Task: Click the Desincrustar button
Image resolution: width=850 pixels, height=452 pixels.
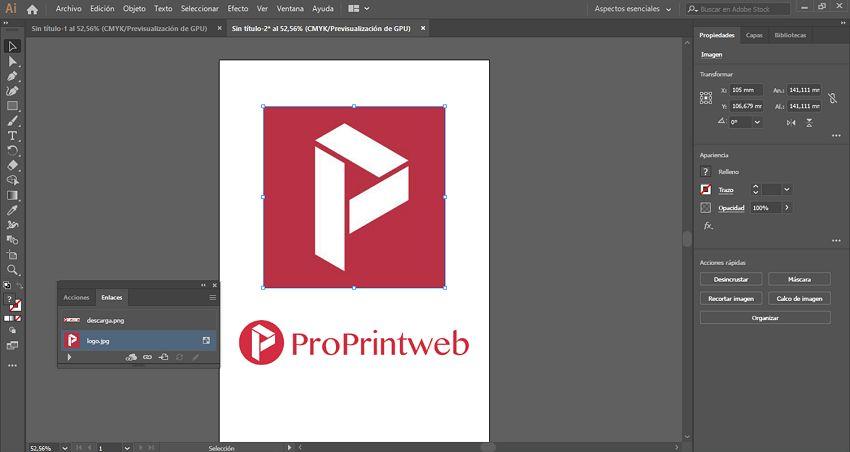Action: (731, 280)
